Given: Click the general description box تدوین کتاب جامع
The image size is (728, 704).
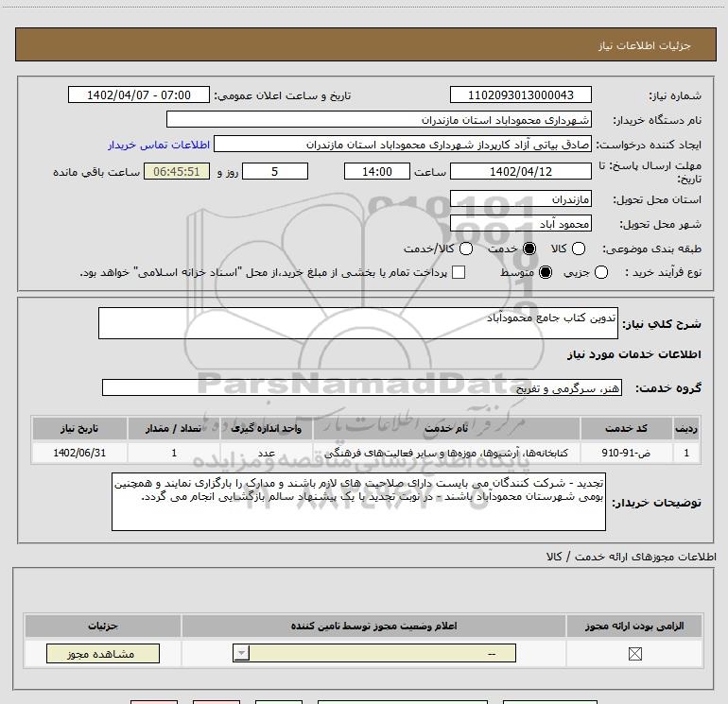Looking at the screenshot, I should click(x=358, y=323).
